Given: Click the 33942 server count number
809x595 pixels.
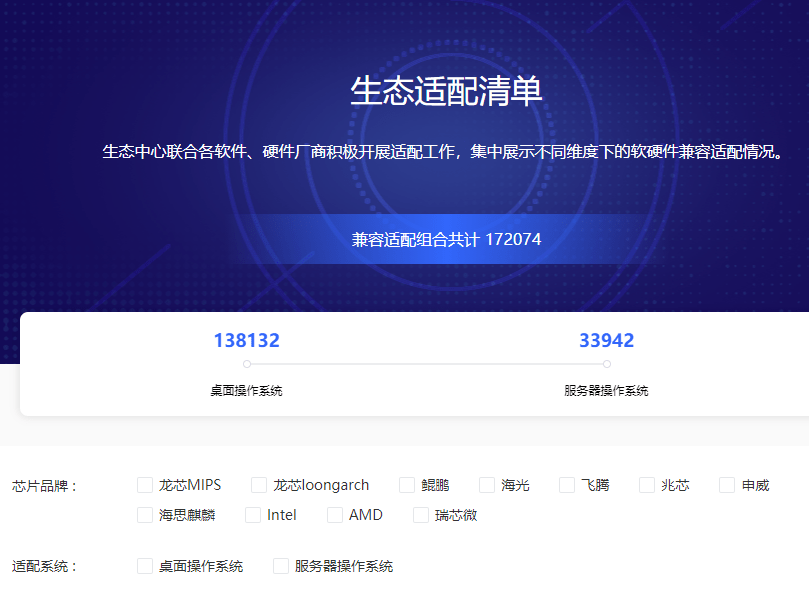Looking at the screenshot, I should (607, 341).
